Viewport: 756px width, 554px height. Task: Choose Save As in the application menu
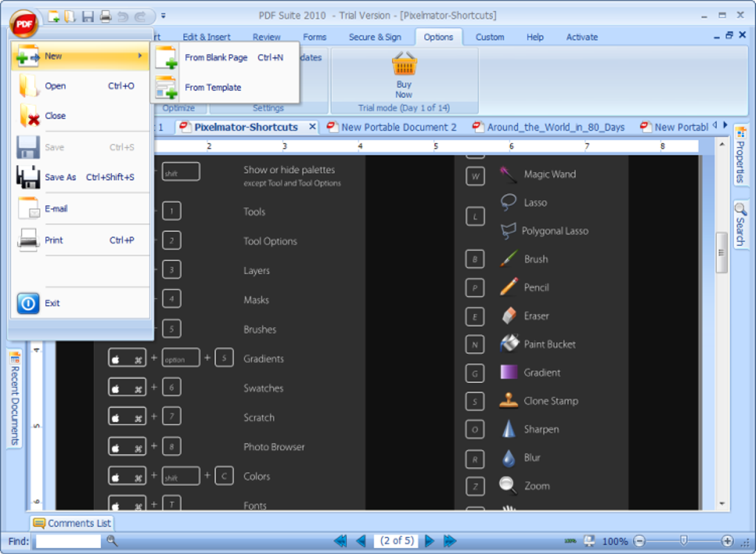[x=80, y=177]
